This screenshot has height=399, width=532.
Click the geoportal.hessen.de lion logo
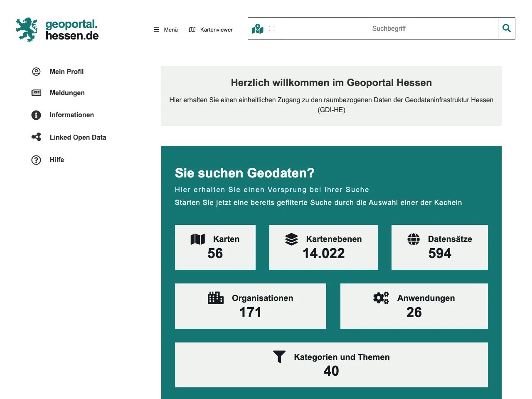click(x=27, y=30)
